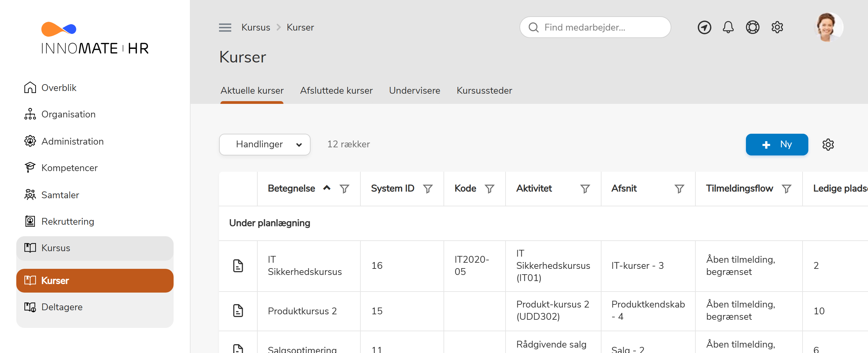The width and height of the screenshot is (868, 353).
Task: Click search magnifier icon
Action: coord(533,27)
